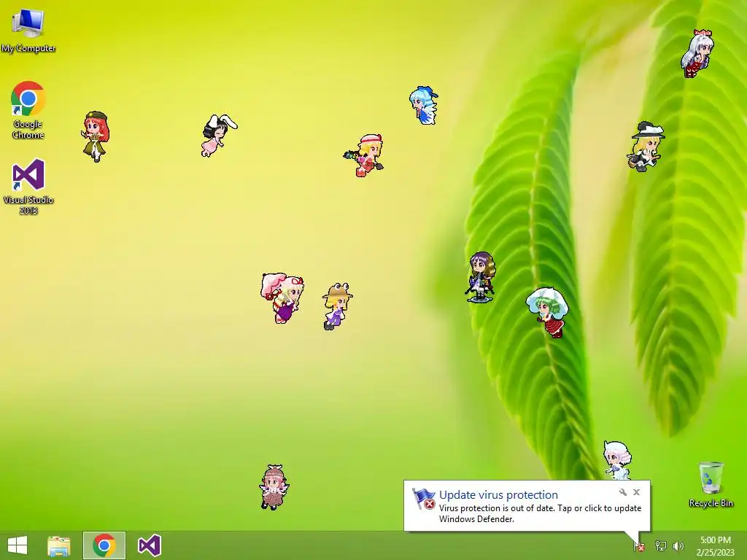
Task: Click the red-haired character with green beret
Action: (x=96, y=136)
